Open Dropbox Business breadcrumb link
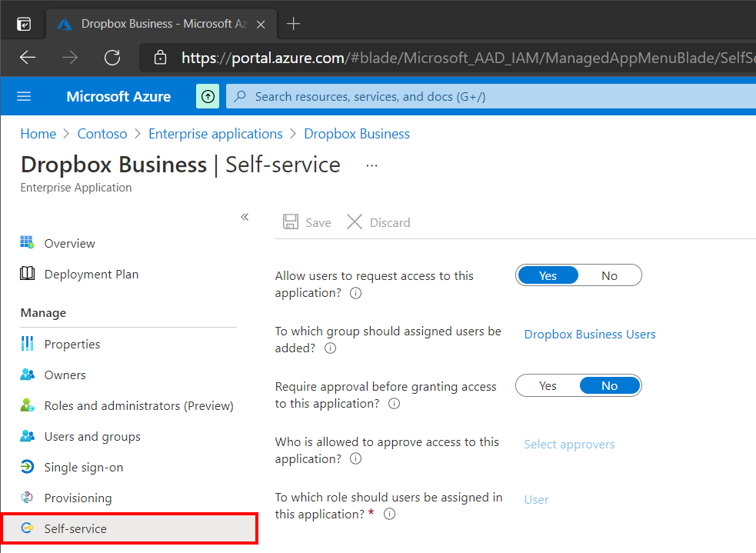Image resolution: width=756 pixels, height=553 pixels. coord(357,134)
